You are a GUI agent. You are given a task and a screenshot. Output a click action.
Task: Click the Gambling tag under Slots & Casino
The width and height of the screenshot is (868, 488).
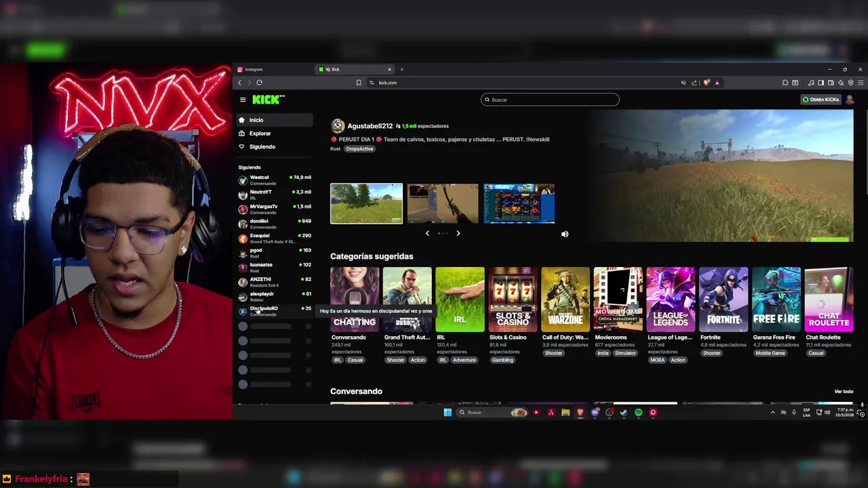(x=502, y=360)
